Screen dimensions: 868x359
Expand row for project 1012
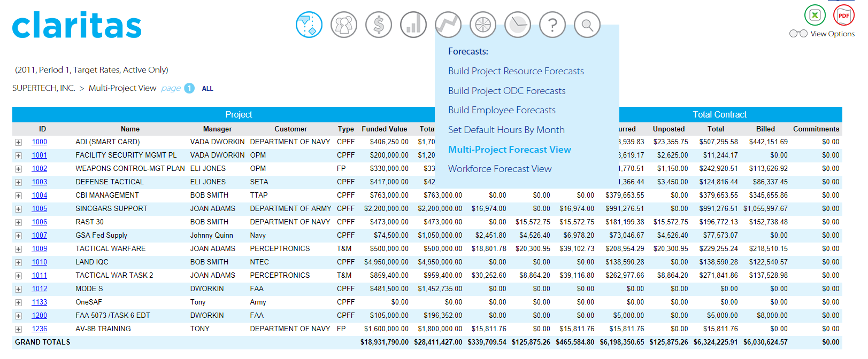click(x=18, y=289)
